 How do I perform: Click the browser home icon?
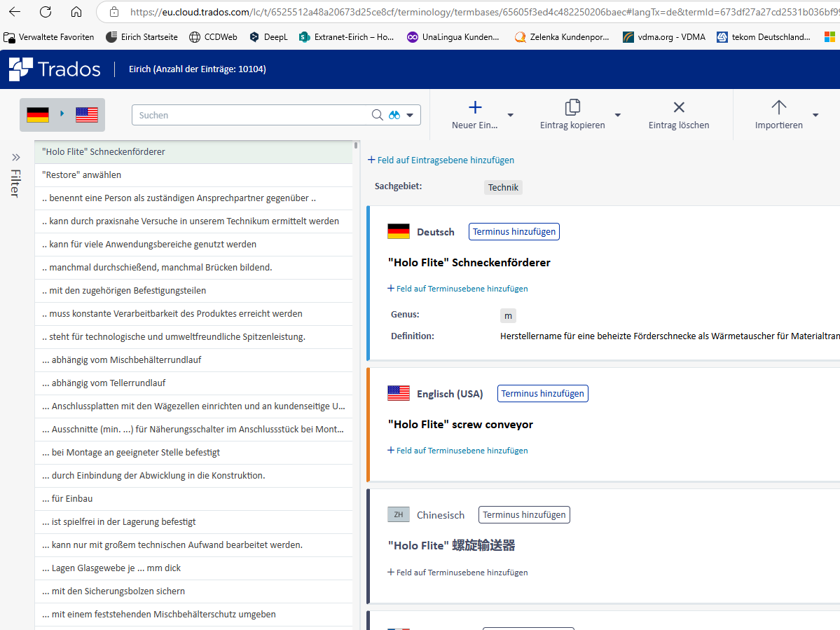pyautogui.click(x=76, y=12)
